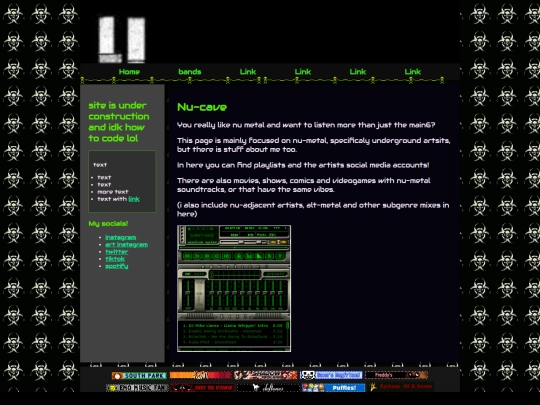
Task: Click the paragraph starting 'In here you can find playlists'
Action: pos(303,165)
